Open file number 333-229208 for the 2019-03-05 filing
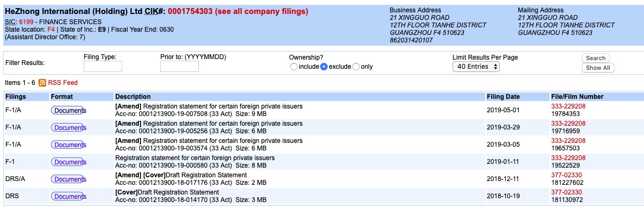This screenshot has height=209, width=644. 568,141
